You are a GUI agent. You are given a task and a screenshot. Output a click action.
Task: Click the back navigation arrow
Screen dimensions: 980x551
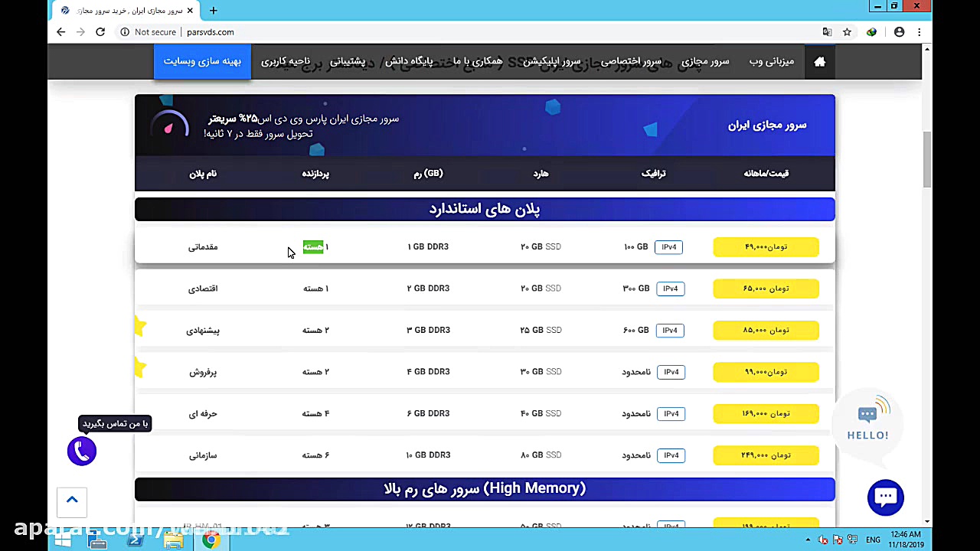60,31
